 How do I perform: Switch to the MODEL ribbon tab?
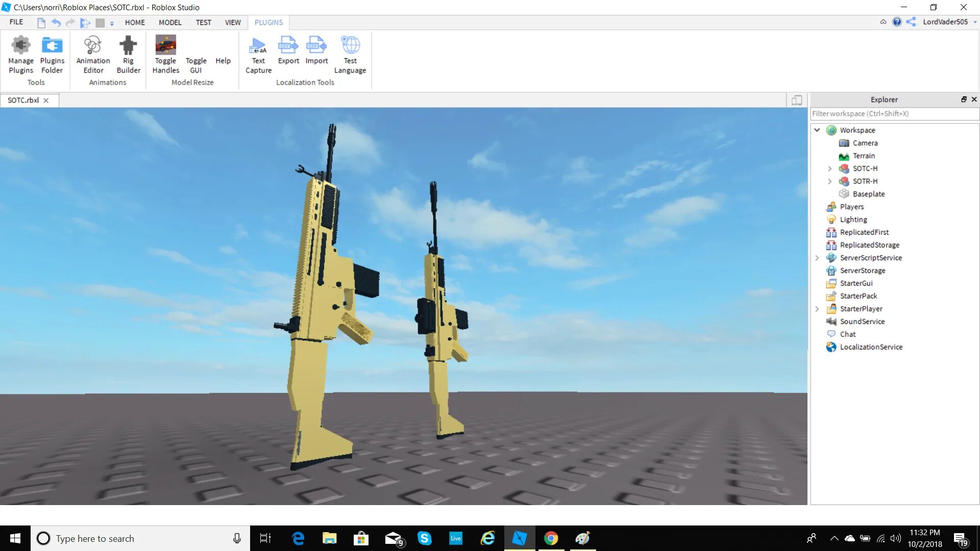(x=170, y=22)
